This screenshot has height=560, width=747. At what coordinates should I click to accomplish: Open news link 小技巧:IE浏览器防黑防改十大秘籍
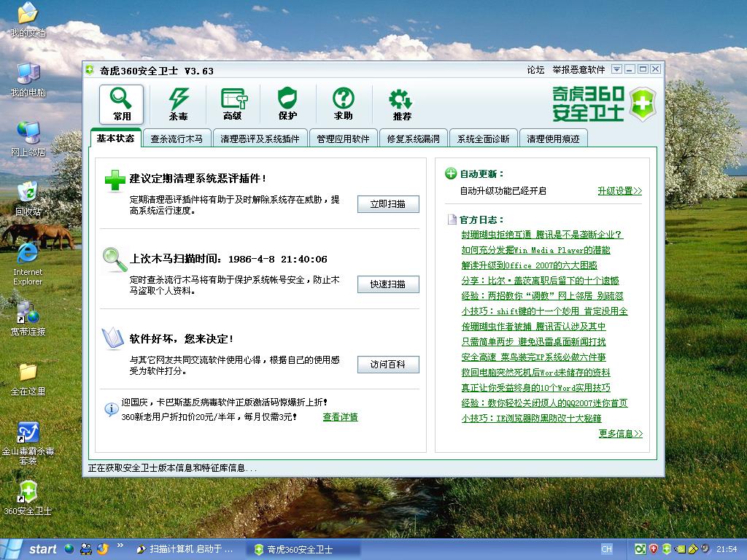[531, 418]
